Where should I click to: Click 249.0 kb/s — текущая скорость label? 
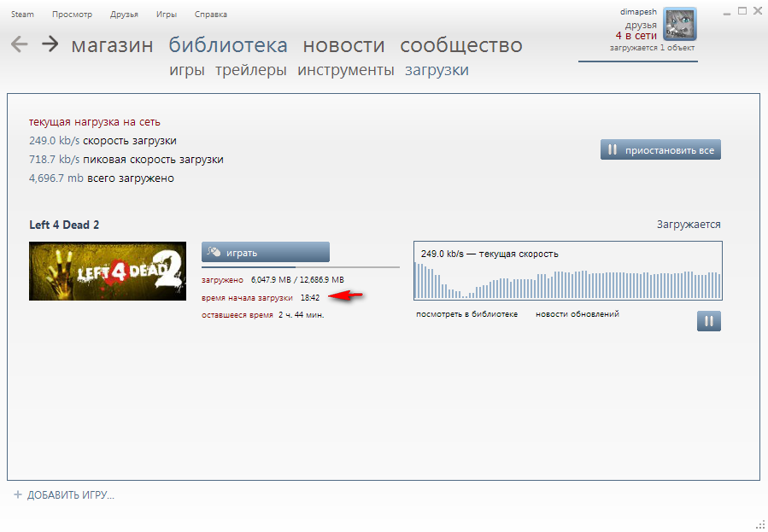click(490, 254)
